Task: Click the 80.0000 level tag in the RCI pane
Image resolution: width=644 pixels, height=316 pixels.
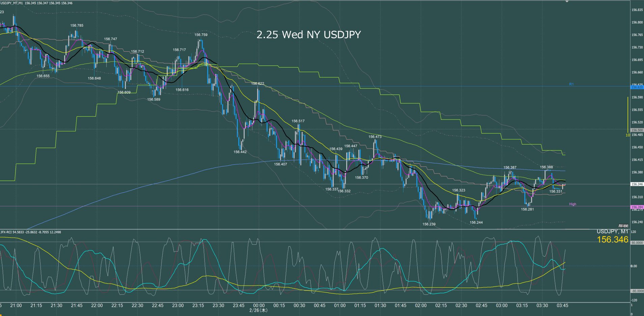Action: click(637, 243)
